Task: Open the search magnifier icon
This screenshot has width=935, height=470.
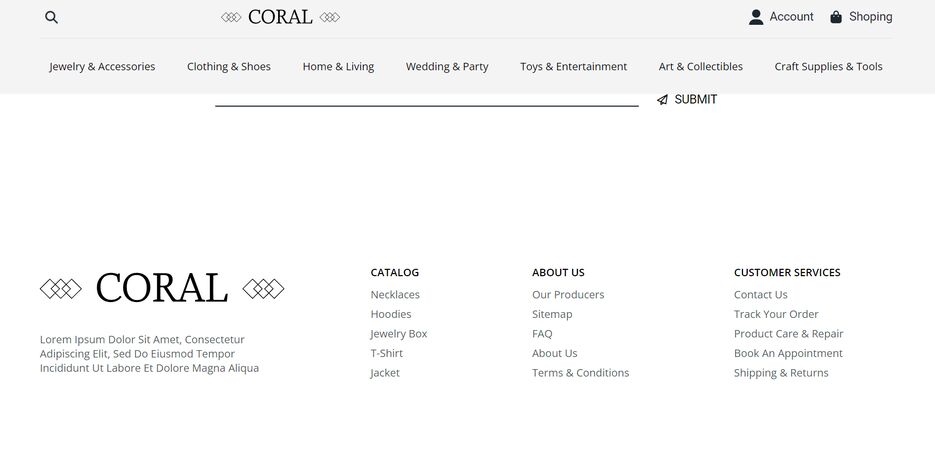Action: pos(51,17)
